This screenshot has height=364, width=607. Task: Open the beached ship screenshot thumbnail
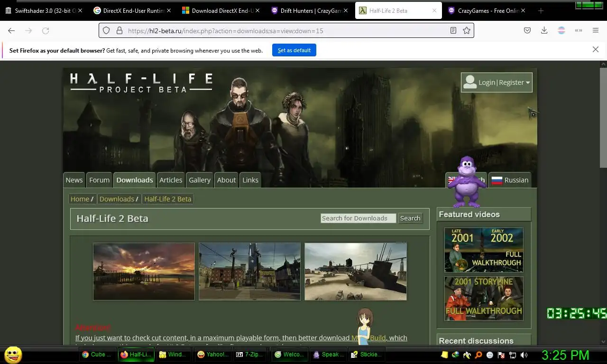[356, 271]
